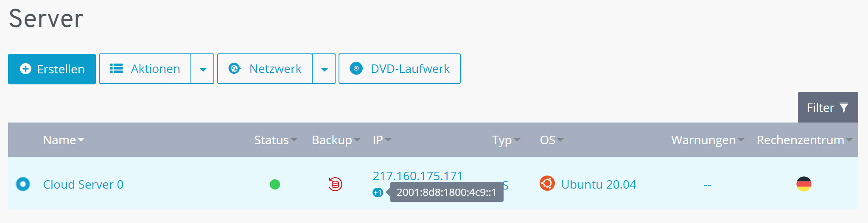Open the Ubuntu 20.04 OS link
The height and width of the screenshot is (223, 868).
tap(598, 184)
